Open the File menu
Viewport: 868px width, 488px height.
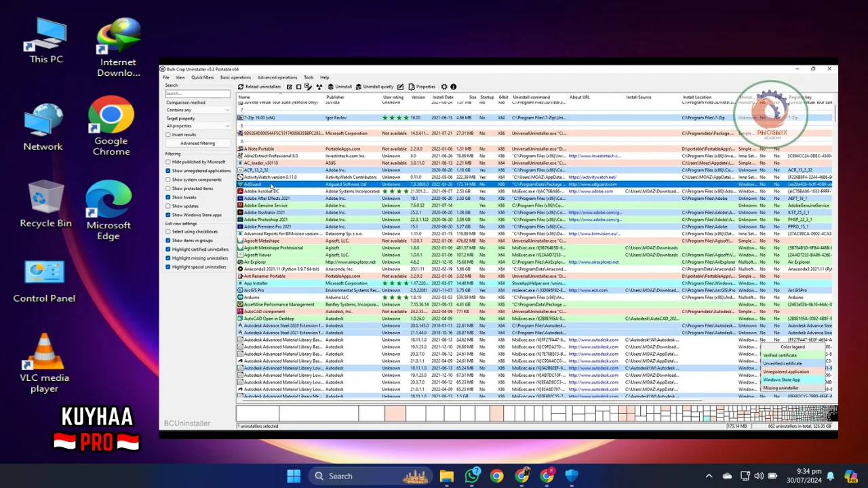(x=165, y=77)
